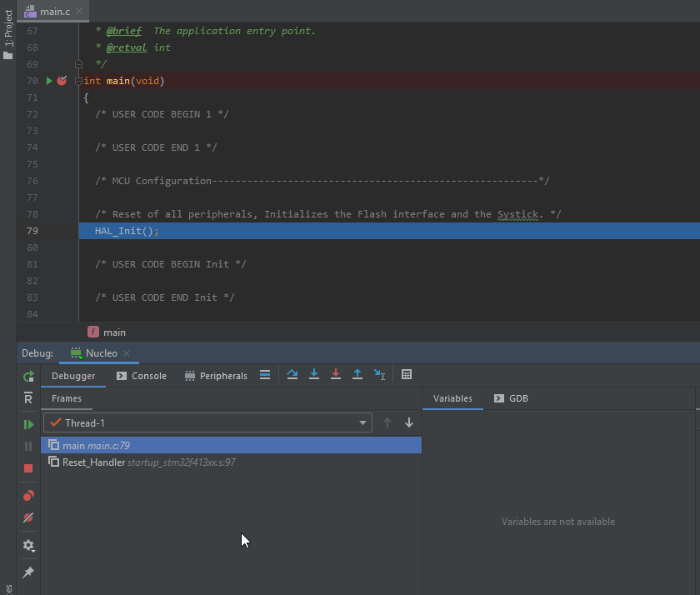Step Out of current function
The image size is (700, 595).
(357, 374)
